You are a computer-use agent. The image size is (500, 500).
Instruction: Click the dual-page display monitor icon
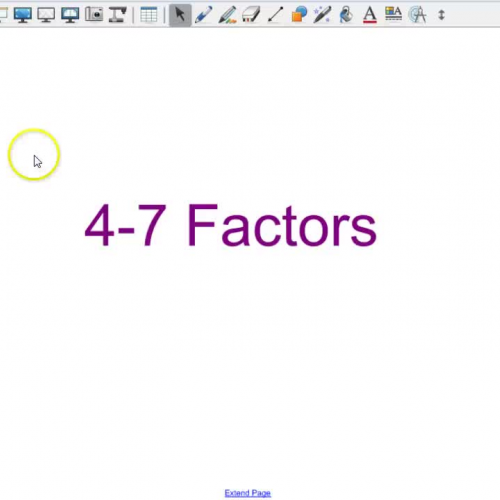click(70, 15)
